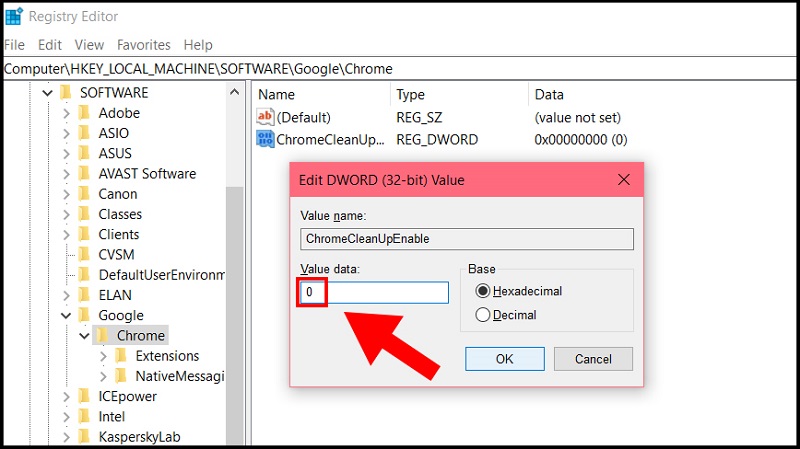Image resolution: width=800 pixels, height=449 pixels.
Task: Select the Google folder icon
Action: click(85, 315)
